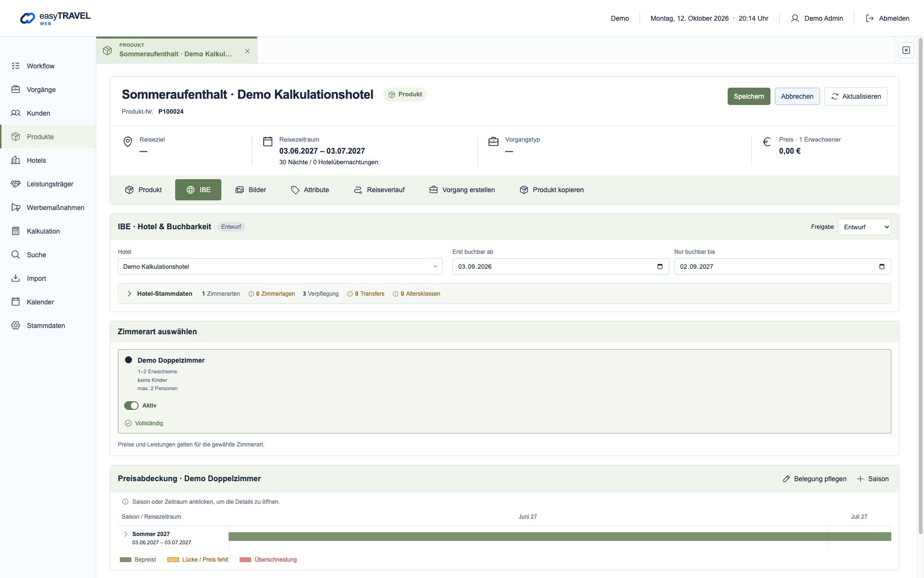Click the Abbrechen button
This screenshot has width=924, height=578.
(797, 96)
